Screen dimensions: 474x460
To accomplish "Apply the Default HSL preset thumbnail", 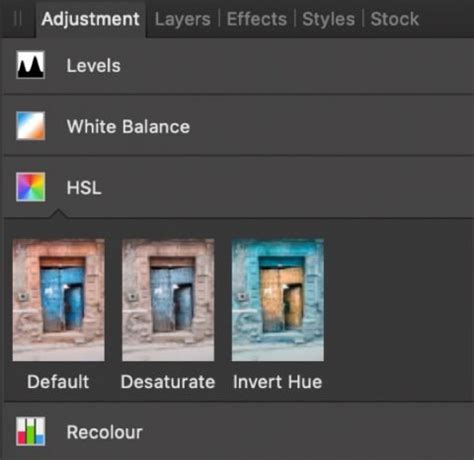I will (x=59, y=300).
